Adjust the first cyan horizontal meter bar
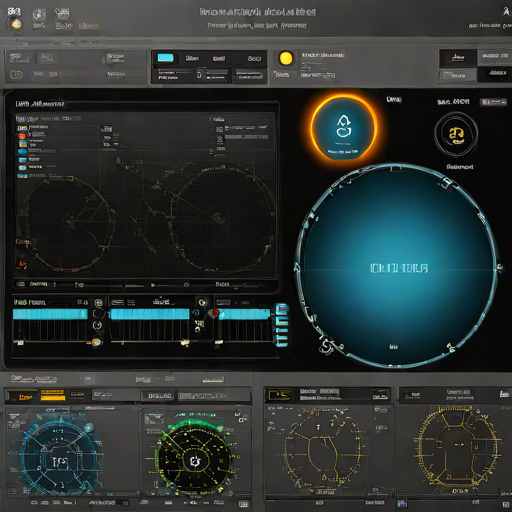This screenshot has height=512, width=512. (x=50, y=314)
